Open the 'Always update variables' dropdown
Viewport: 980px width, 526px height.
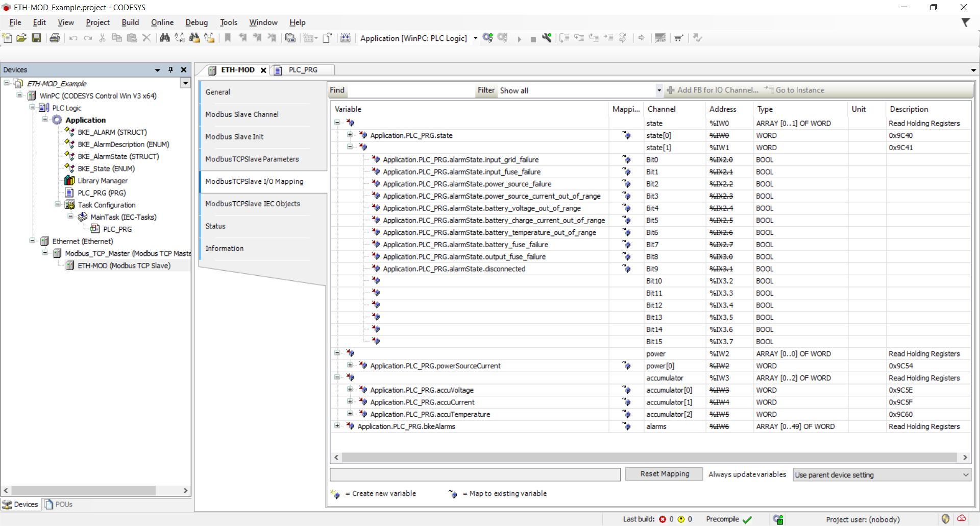pyautogui.click(x=881, y=475)
